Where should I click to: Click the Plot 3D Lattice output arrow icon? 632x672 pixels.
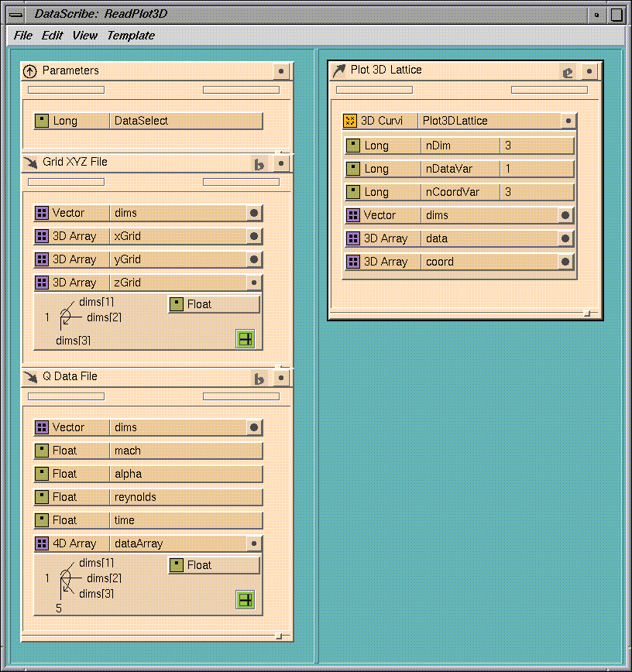[x=338, y=70]
